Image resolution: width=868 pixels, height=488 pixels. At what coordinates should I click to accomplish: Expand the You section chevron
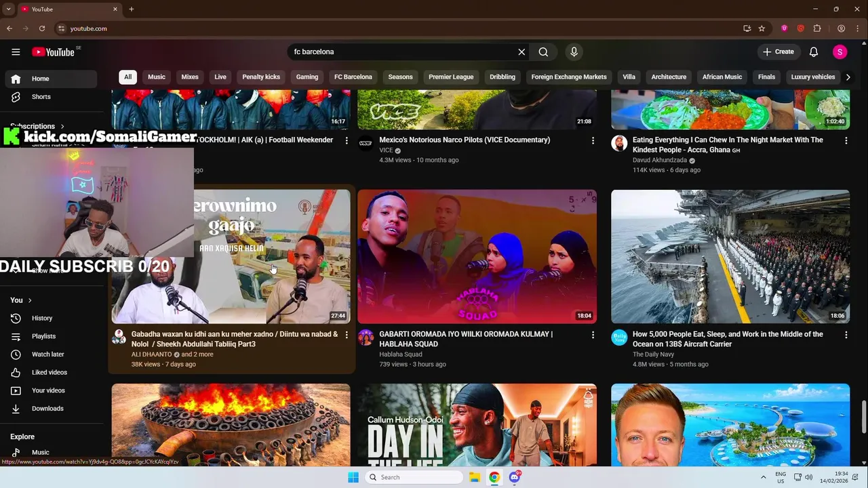point(30,300)
